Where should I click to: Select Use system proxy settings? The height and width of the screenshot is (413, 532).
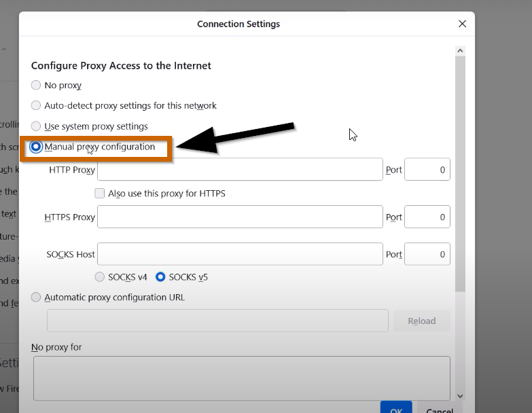(36, 126)
